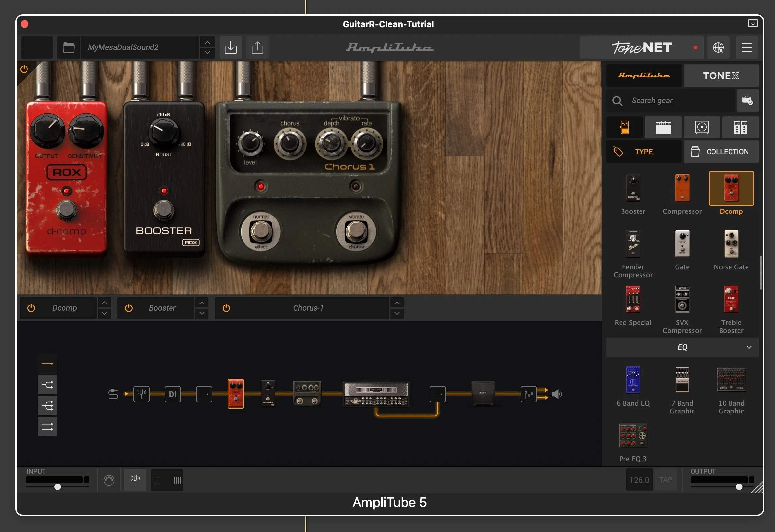Select the Noise Gate gear thumbnail
This screenshot has height=532, width=775.
click(731, 244)
